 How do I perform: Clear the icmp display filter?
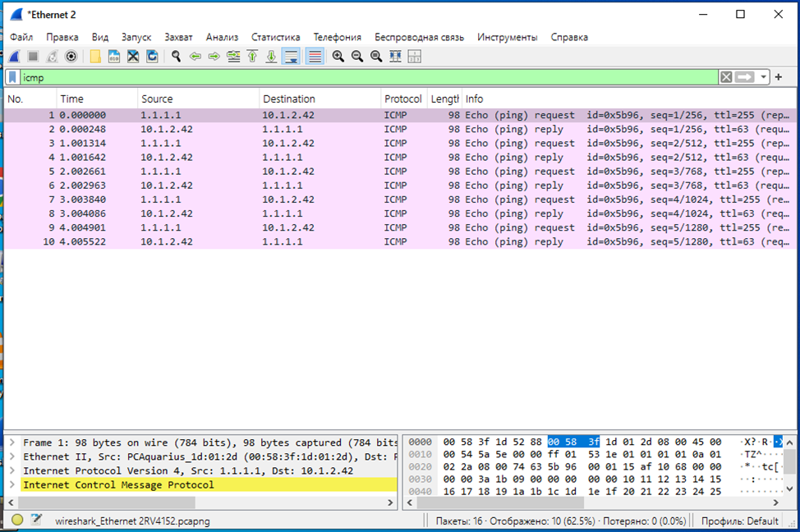pyautogui.click(x=726, y=77)
